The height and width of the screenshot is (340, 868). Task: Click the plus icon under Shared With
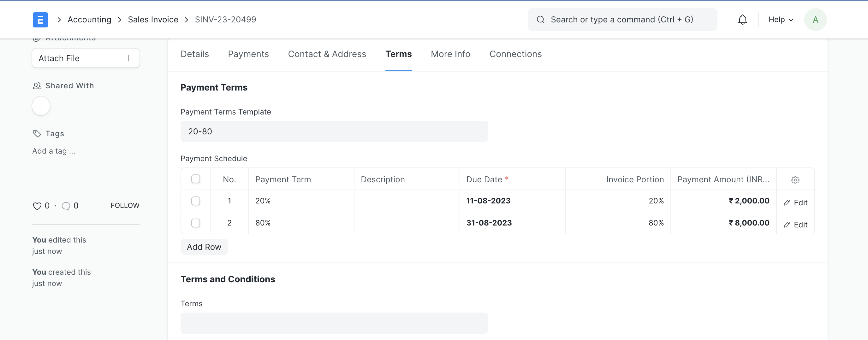click(41, 106)
